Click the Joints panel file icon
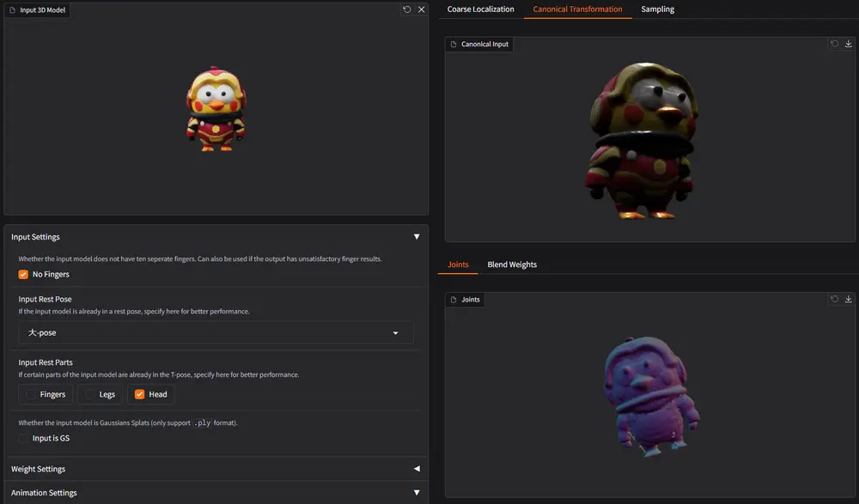 (x=454, y=300)
